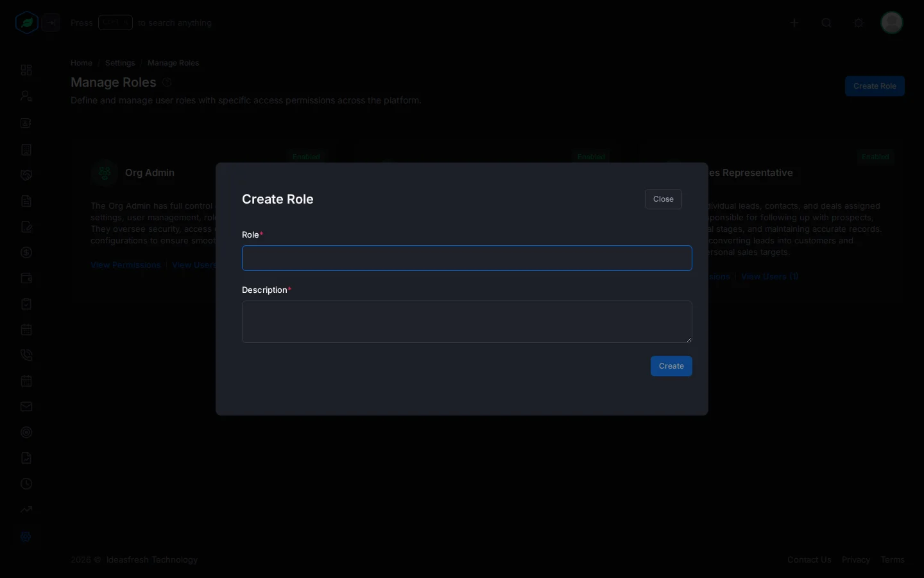Open the envelope mail icon in sidebar

(x=26, y=407)
